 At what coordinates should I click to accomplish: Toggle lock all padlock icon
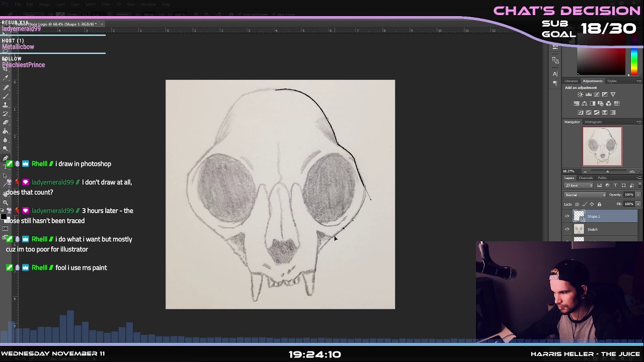[599, 204]
